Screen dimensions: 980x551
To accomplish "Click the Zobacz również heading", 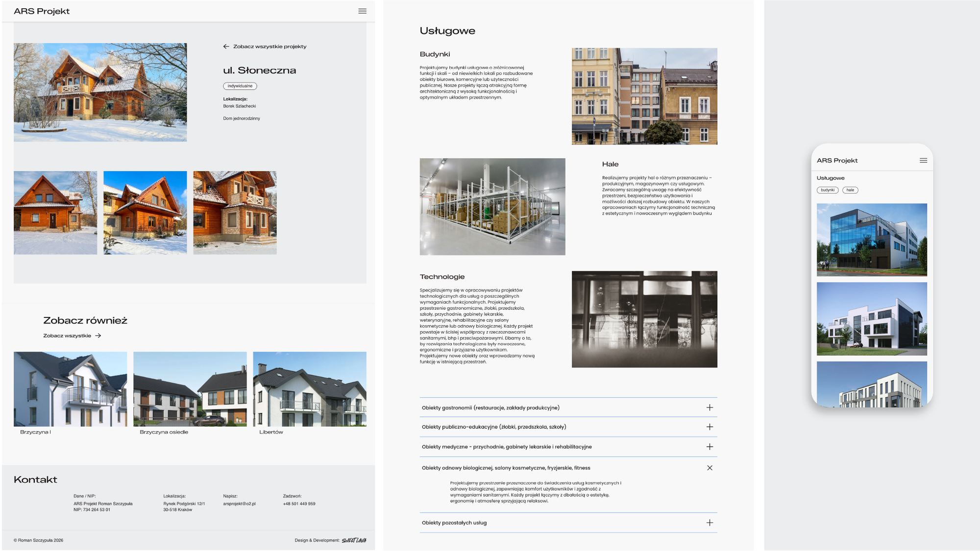I will (x=85, y=320).
